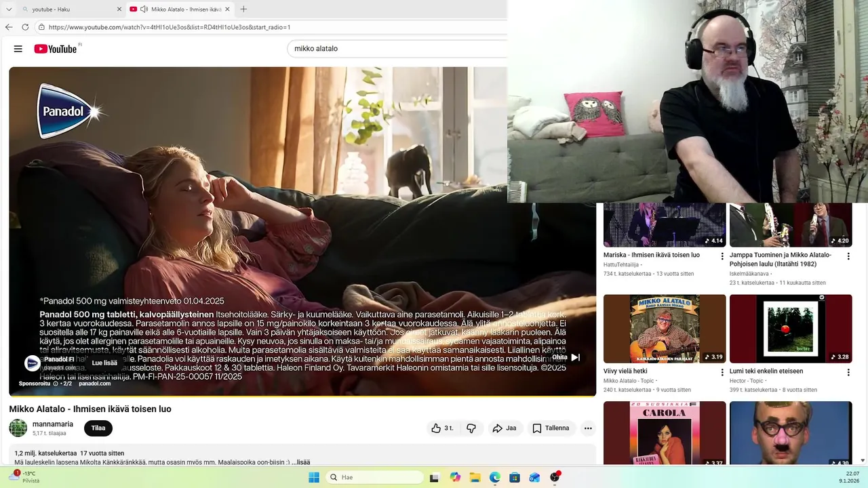Select the Mikko Alatalo video tab

[x=180, y=9]
